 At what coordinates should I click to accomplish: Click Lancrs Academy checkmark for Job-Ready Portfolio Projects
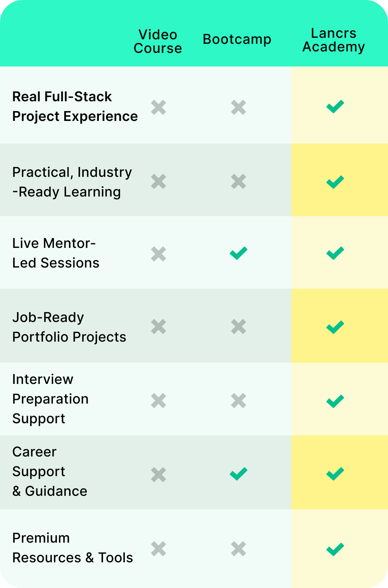click(335, 327)
